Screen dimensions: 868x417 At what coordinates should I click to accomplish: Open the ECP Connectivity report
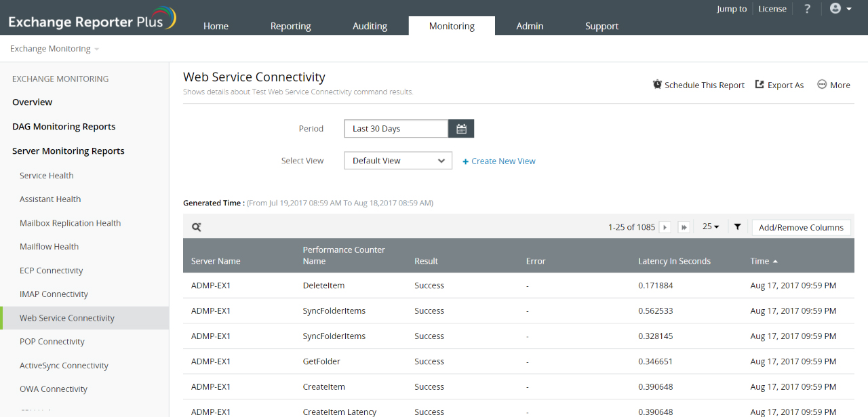point(51,271)
